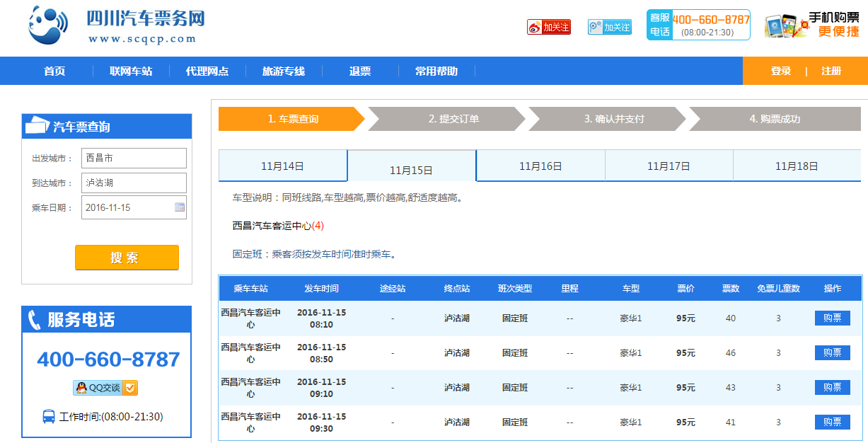This screenshot has width=868, height=443.
Task: Follow on Weibo via 加关注 button
Action: pos(548,27)
